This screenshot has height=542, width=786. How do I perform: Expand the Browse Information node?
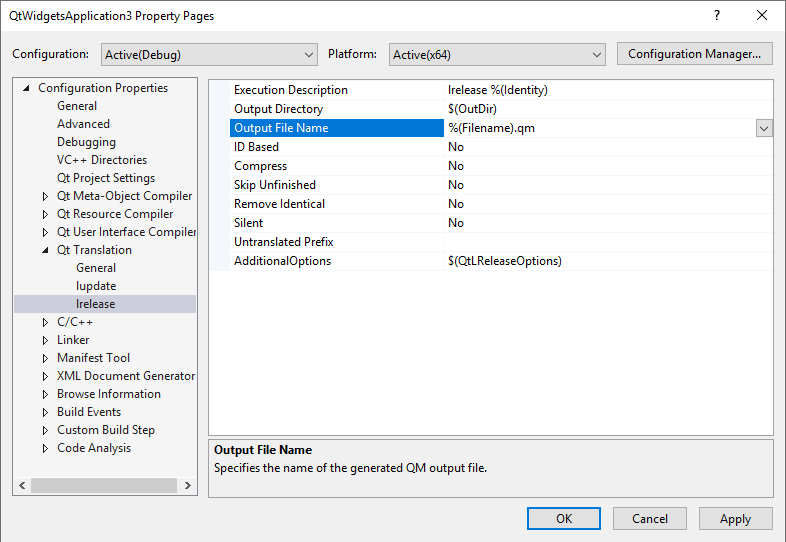click(45, 395)
